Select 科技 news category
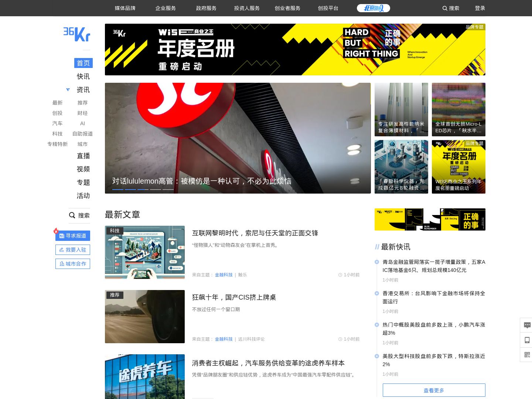Image resolution: width=532 pixels, height=399 pixels. (x=58, y=134)
